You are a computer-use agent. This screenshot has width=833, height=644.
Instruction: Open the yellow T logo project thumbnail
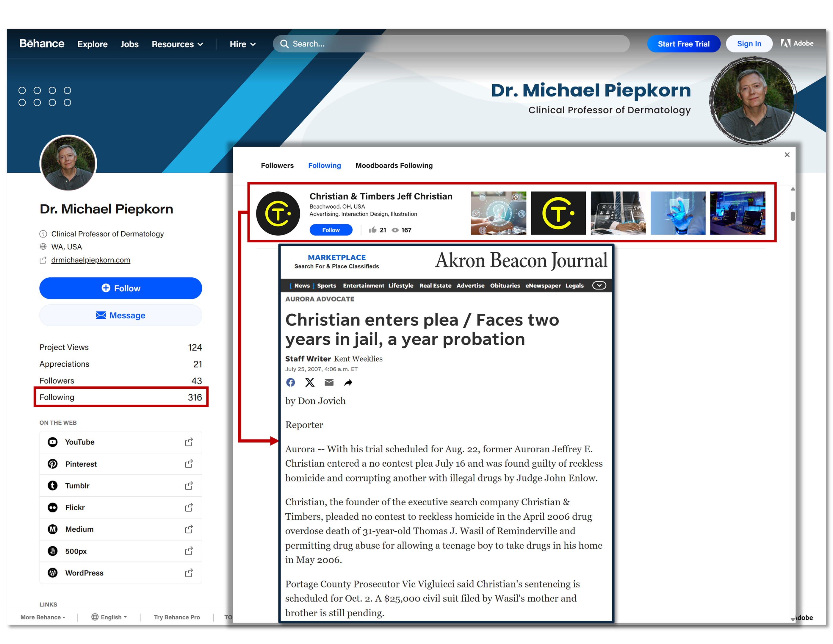tap(558, 213)
